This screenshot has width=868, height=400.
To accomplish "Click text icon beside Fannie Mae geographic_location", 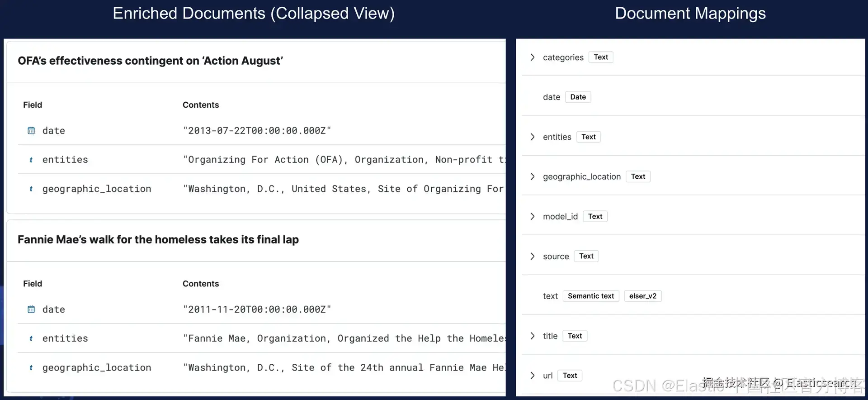I will click(x=31, y=368).
